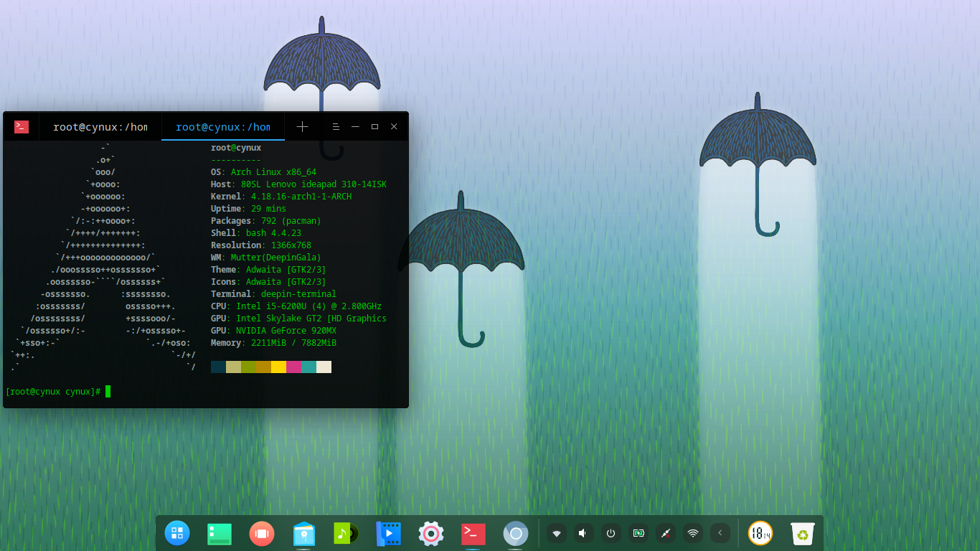Image resolution: width=980 pixels, height=551 pixels.
Task: Click the red Terminal icon in the dock
Action: (x=473, y=533)
